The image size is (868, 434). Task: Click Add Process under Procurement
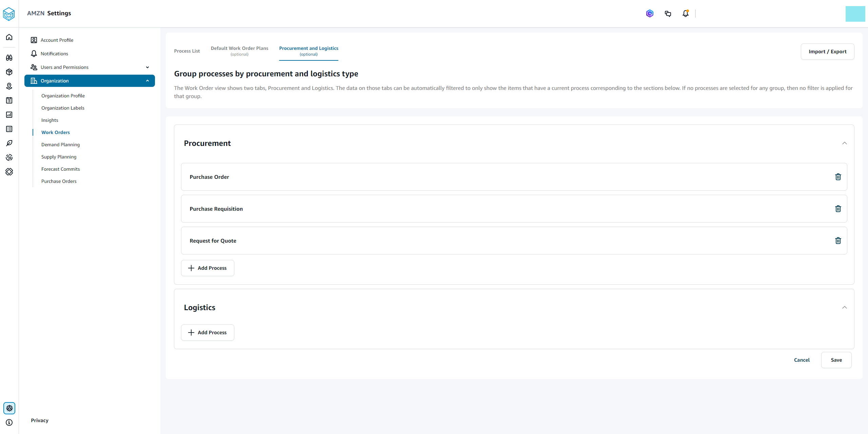pos(208,268)
